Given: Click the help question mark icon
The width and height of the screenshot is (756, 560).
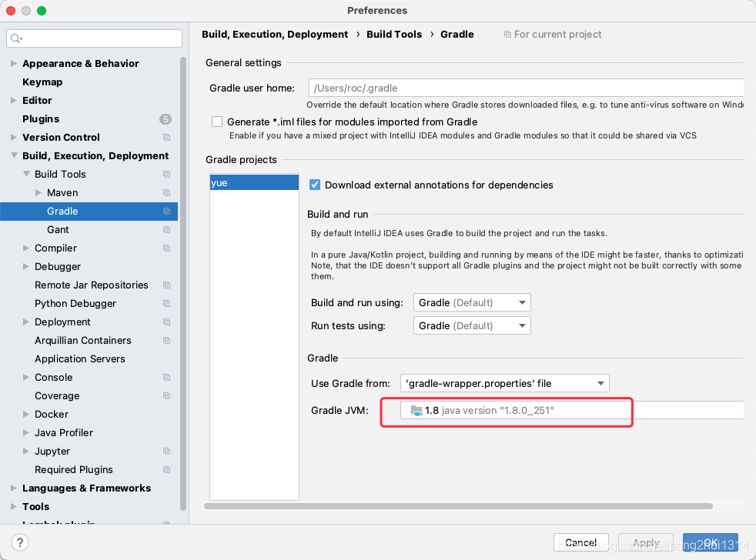Looking at the screenshot, I should point(19,542).
